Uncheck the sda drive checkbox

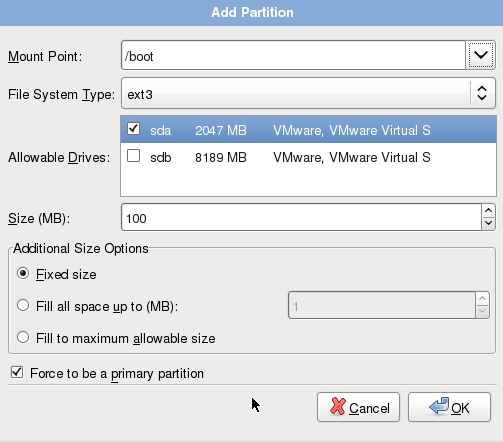(133, 129)
